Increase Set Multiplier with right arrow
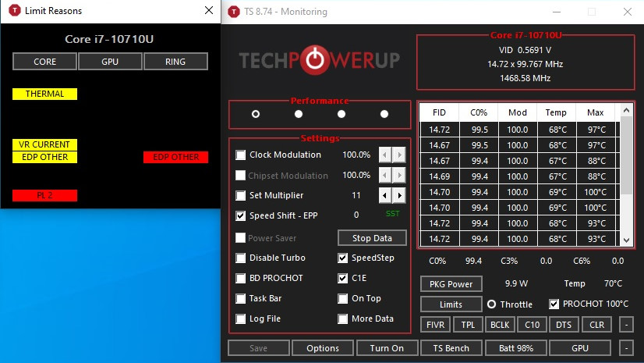This screenshot has width=644, height=363. pos(399,195)
